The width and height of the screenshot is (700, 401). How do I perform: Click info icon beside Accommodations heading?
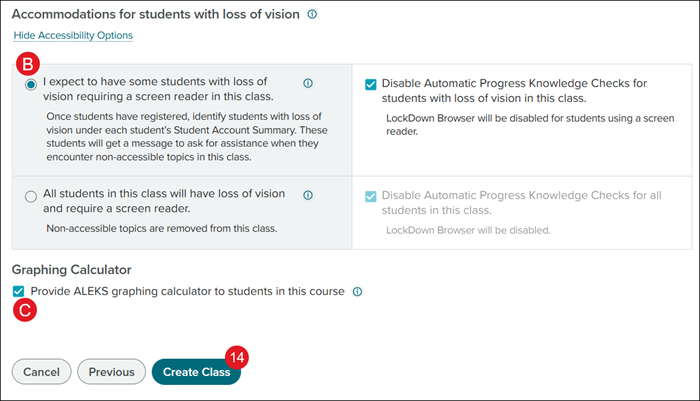313,15
